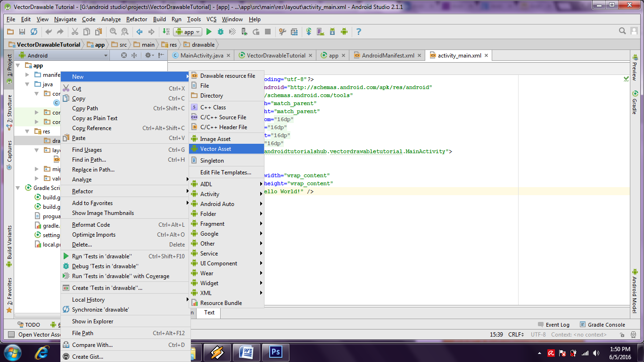The height and width of the screenshot is (362, 644).
Task: Click the Windows Start button
Action: coord(12,353)
